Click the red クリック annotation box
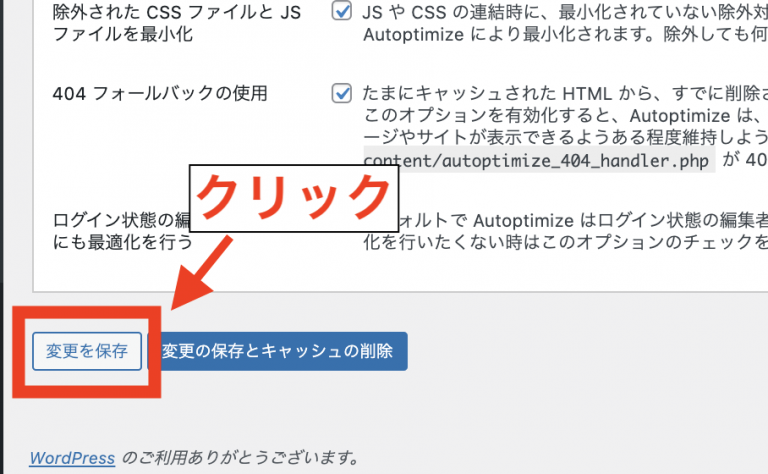This screenshot has width=768, height=474. coord(294,198)
